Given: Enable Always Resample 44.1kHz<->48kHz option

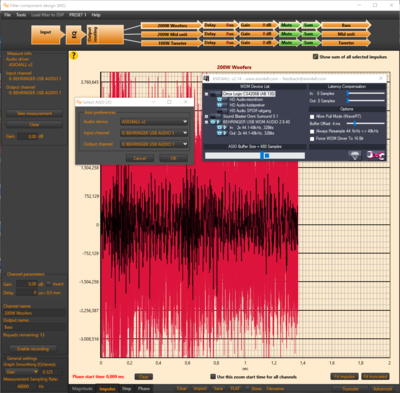Looking at the screenshot, I should tap(312, 131).
